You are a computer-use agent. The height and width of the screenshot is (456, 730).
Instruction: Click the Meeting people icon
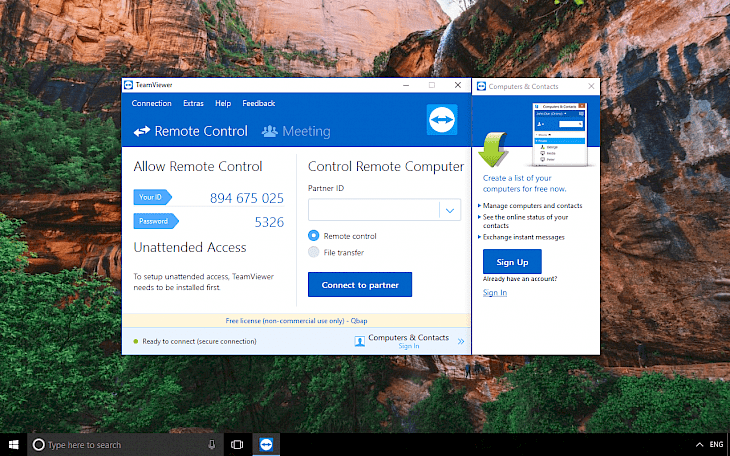click(x=270, y=131)
